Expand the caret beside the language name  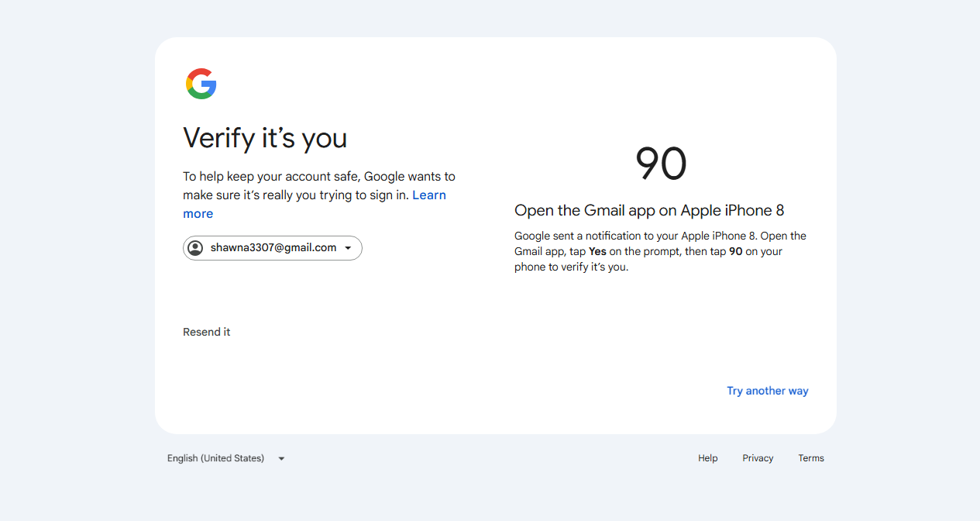click(x=281, y=458)
